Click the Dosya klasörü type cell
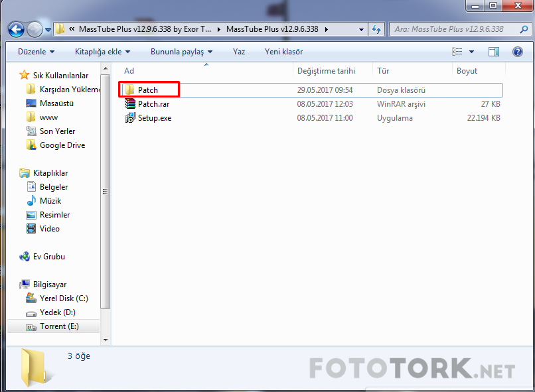The width and height of the screenshot is (535, 392). pyautogui.click(x=401, y=90)
